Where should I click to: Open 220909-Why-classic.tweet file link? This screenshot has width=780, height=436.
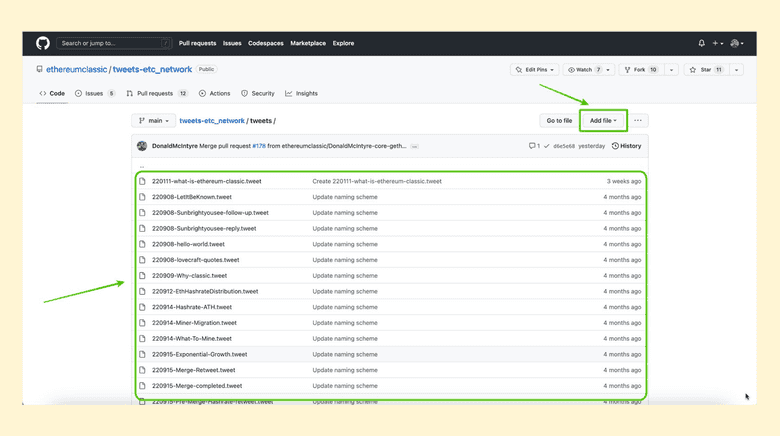click(x=189, y=276)
